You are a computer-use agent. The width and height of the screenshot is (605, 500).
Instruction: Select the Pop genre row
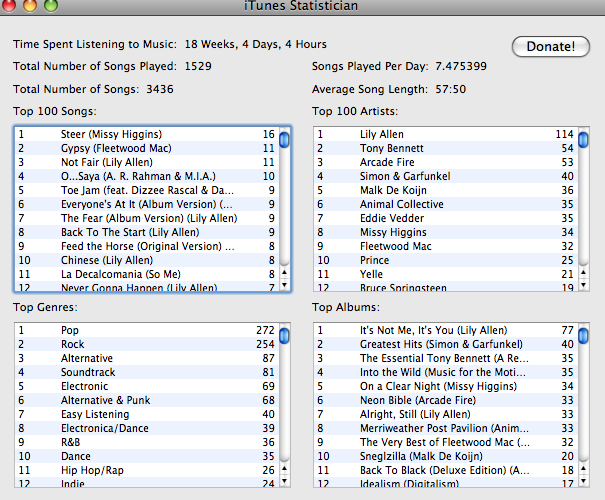[x=147, y=330]
